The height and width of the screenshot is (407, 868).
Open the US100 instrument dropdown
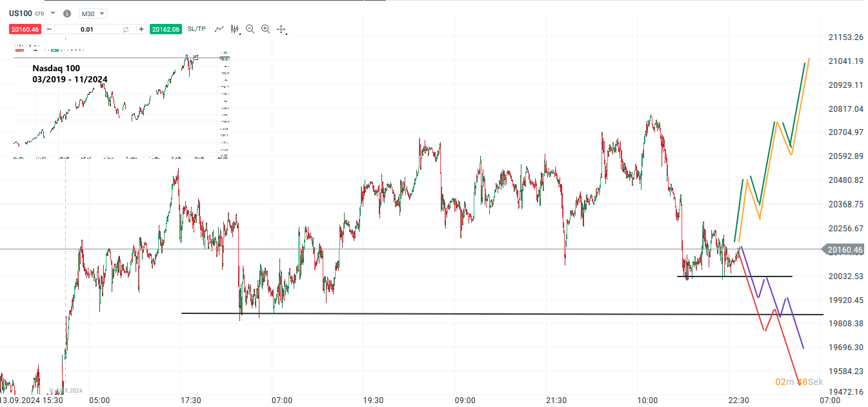click(x=53, y=13)
